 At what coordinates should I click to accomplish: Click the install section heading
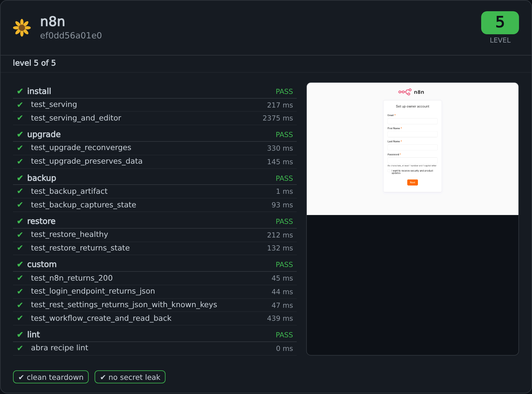[x=39, y=91]
